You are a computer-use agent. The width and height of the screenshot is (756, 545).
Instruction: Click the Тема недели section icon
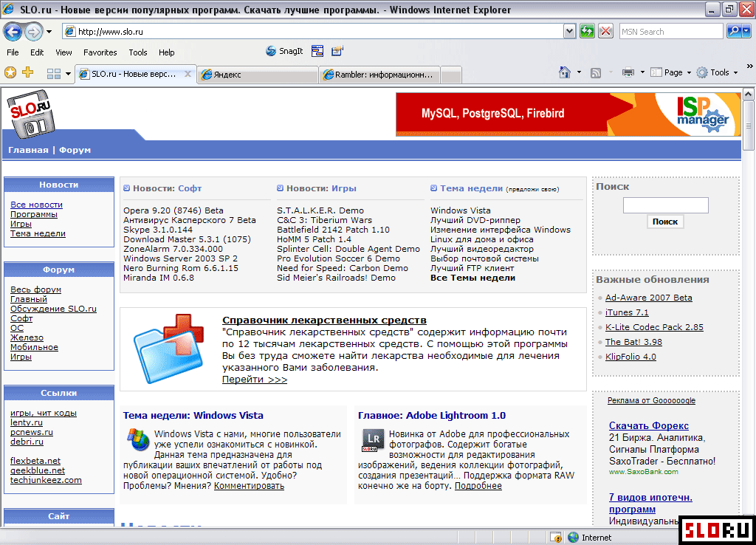point(433,188)
